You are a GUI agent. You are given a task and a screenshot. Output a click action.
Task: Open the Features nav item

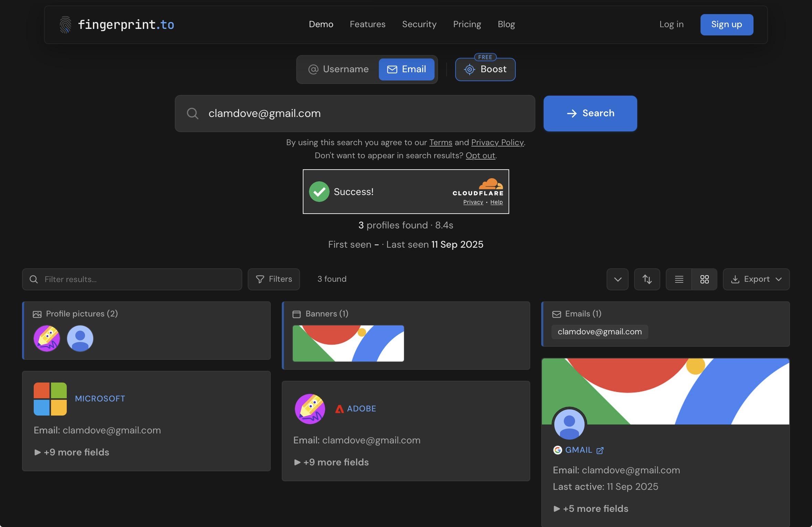[367, 24]
